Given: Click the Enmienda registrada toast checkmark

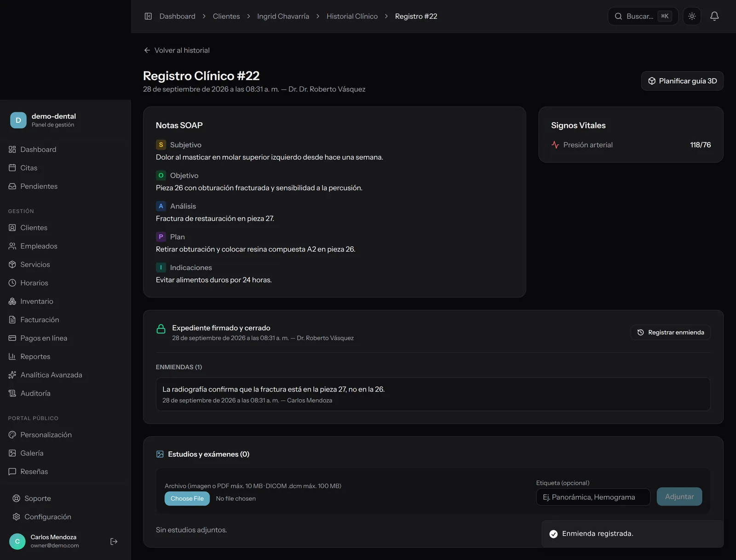Looking at the screenshot, I should coord(553,534).
